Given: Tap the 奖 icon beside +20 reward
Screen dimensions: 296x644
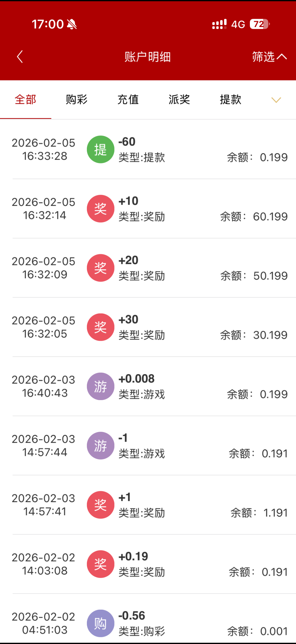Looking at the screenshot, I should tap(101, 268).
